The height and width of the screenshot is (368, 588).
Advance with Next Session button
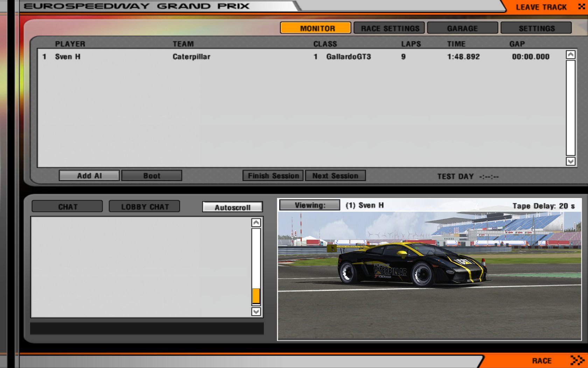tap(335, 176)
